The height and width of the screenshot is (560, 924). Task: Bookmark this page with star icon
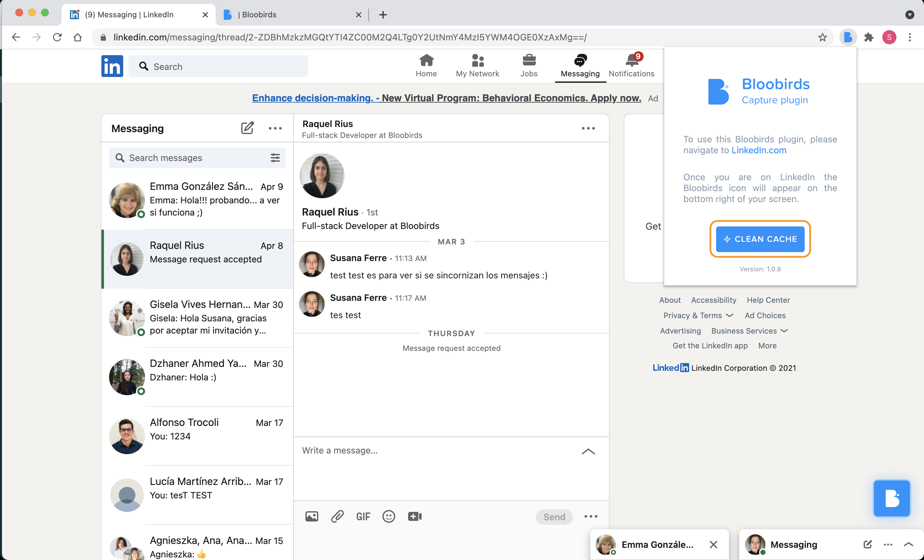click(x=822, y=37)
